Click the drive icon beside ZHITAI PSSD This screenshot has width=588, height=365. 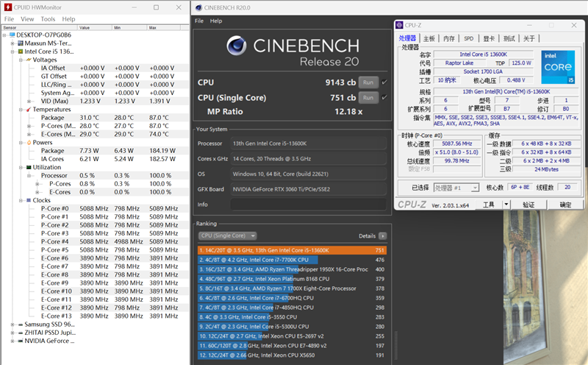click(x=21, y=333)
